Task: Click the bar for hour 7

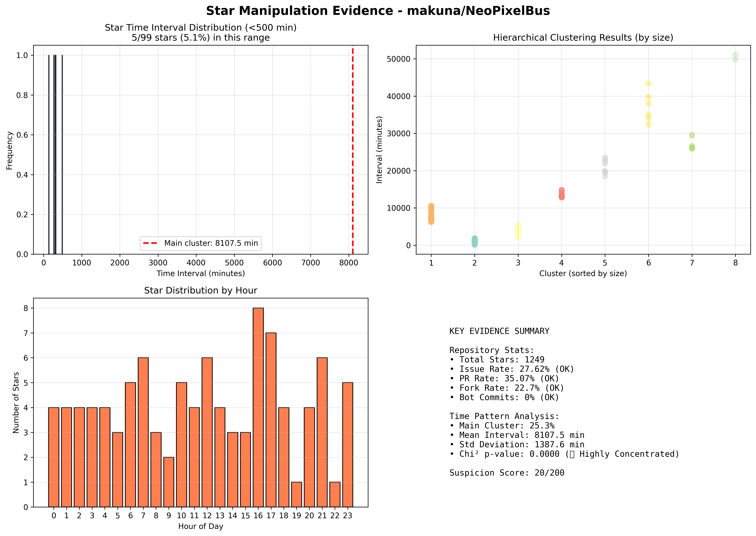Action: coord(143,432)
